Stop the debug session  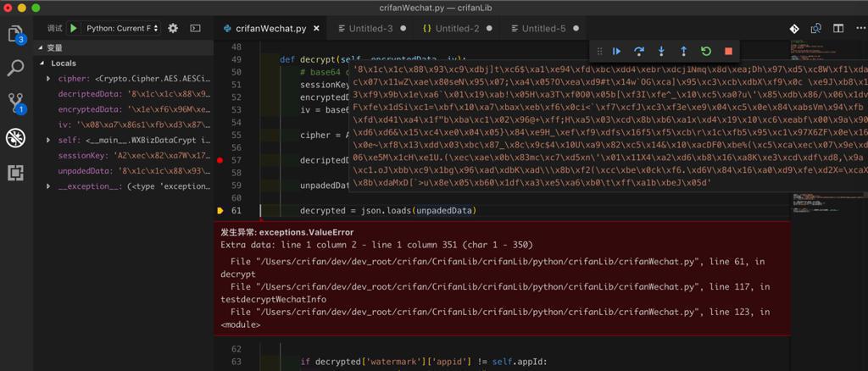[727, 52]
